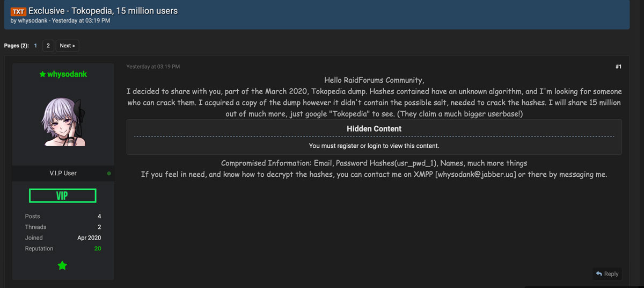Open whysodank profile from thread header byline
This screenshot has height=288, width=644.
pos(33,21)
